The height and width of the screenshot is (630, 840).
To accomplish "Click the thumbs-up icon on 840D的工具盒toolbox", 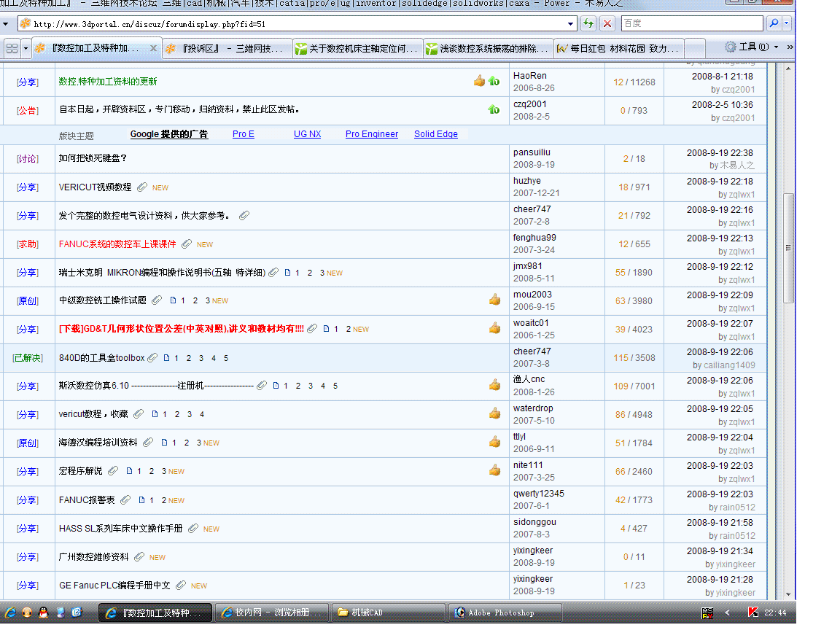I will pyautogui.click(x=495, y=357).
